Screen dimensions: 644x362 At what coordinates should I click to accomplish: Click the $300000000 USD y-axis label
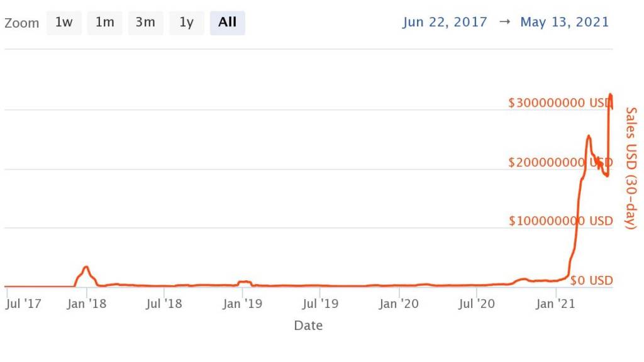point(560,103)
